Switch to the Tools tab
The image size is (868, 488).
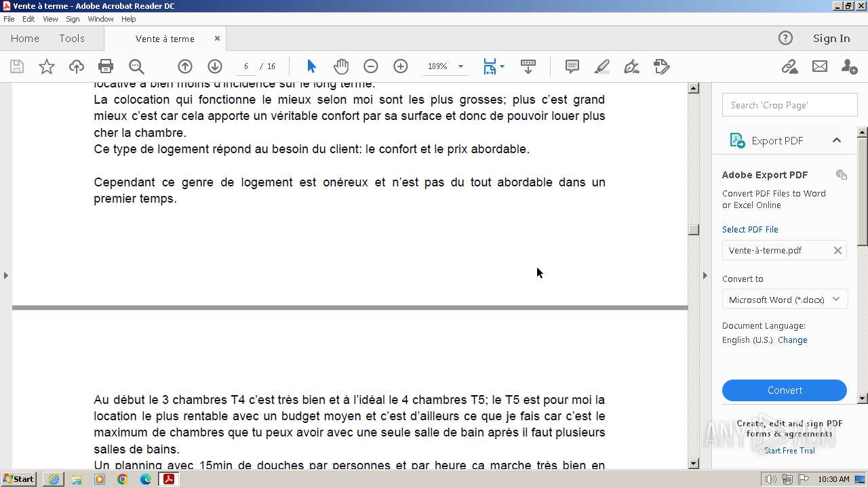click(72, 39)
